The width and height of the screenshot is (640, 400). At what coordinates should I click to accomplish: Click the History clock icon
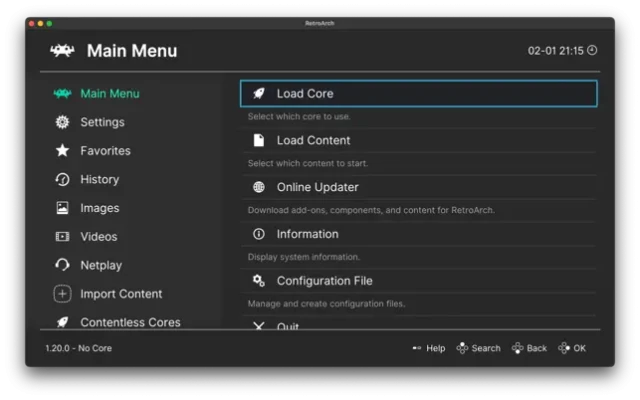click(x=62, y=179)
